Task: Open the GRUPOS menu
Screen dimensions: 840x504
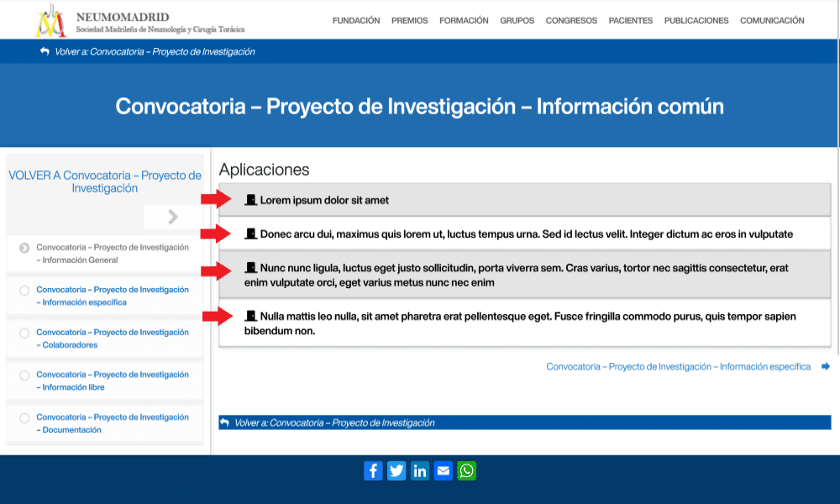Action: click(517, 21)
